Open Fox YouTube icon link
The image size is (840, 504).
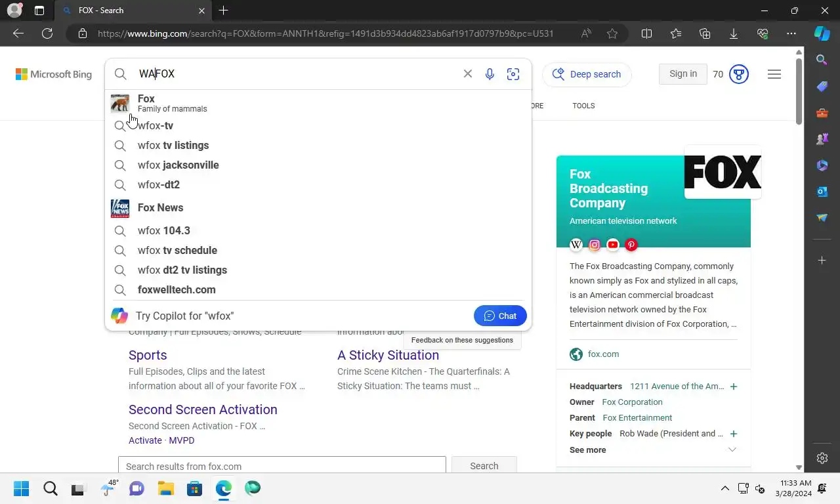tap(613, 245)
